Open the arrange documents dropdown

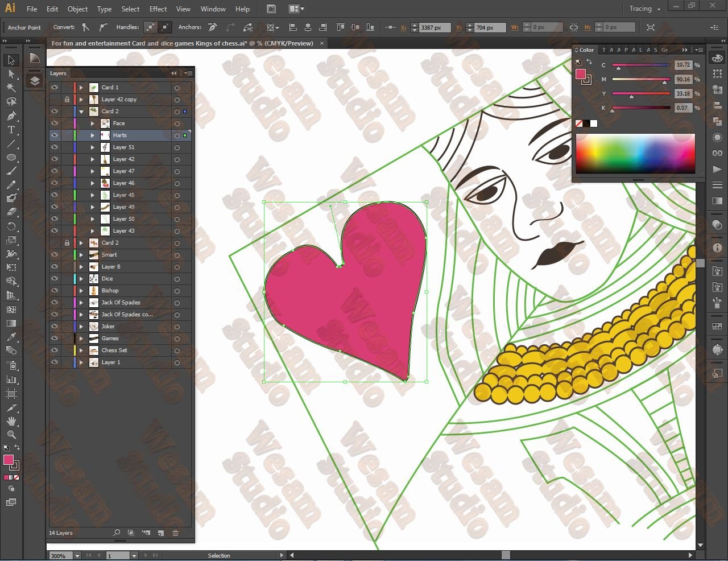click(296, 9)
